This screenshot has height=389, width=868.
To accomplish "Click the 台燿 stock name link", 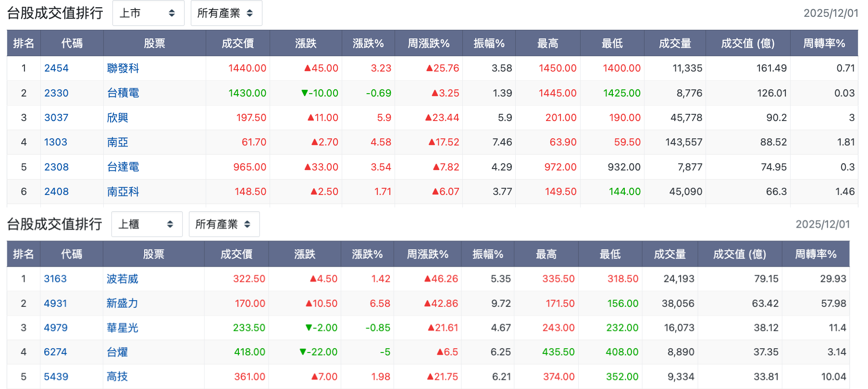I will click(117, 352).
